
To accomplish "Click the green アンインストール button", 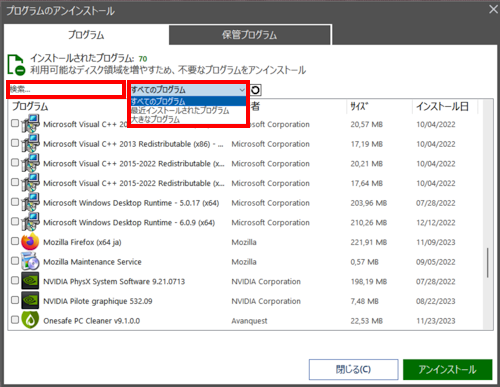I will 447,369.
